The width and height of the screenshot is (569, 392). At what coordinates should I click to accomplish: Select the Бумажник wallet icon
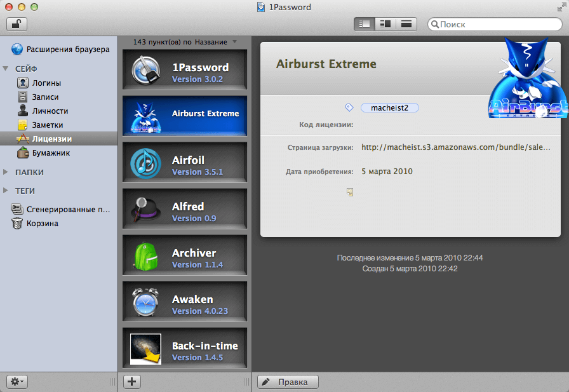[x=23, y=153]
